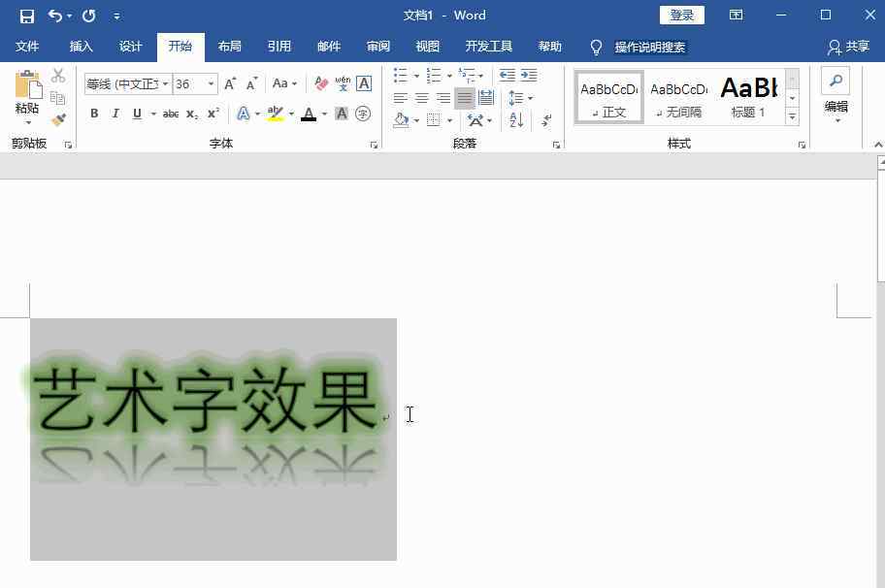The height and width of the screenshot is (588, 885).
Task: Toggle Italic formatting
Action: pyautogui.click(x=115, y=114)
